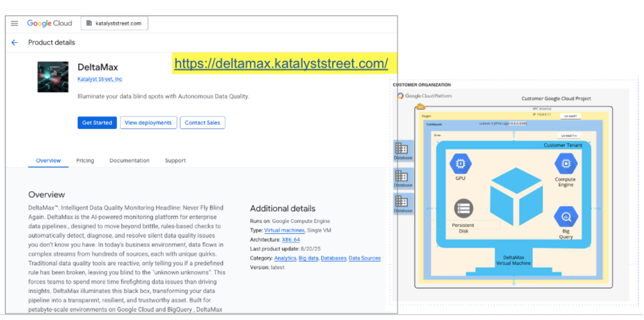Viewport: 644px width, 320px height.
Task: Click the GPU hexagon icon
Action: click(x=460, y=164)
